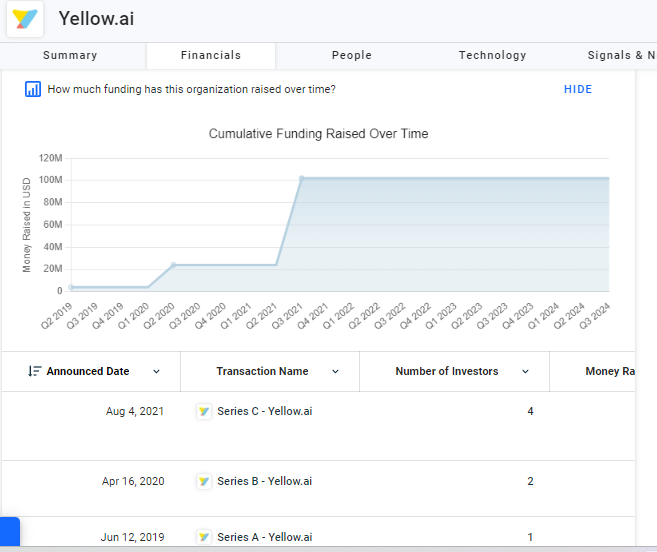The height and width of the screenshot is (552, 657).
Task: Click the Series A row Yellow.ai logo icon
Action: coord(204,537)
